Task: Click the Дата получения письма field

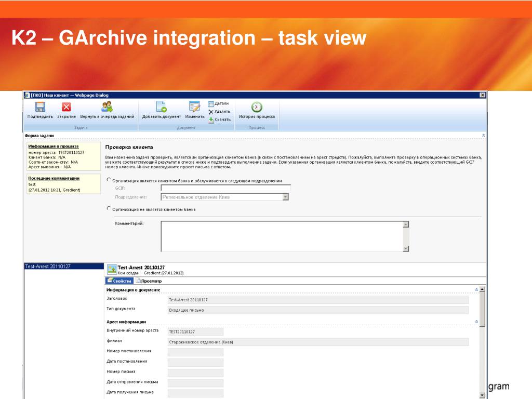Action: click(195, 393)
